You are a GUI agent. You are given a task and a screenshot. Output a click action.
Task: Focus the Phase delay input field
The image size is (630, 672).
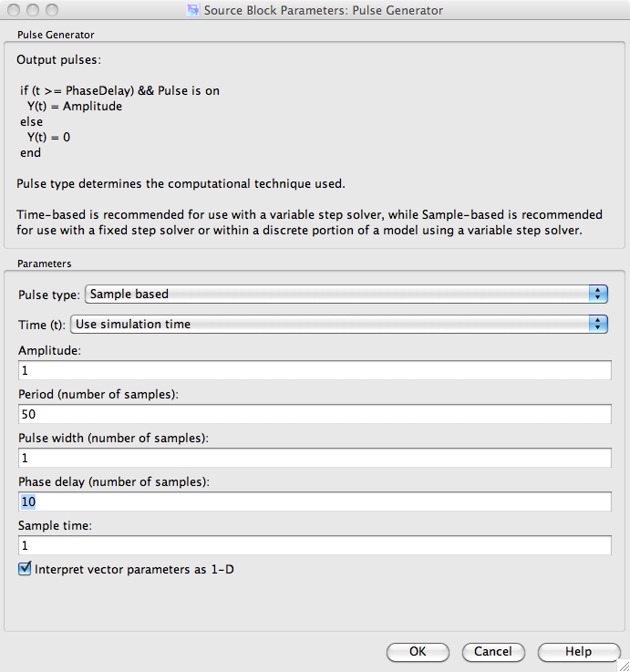pyautogui.click(x=315, y=501)
